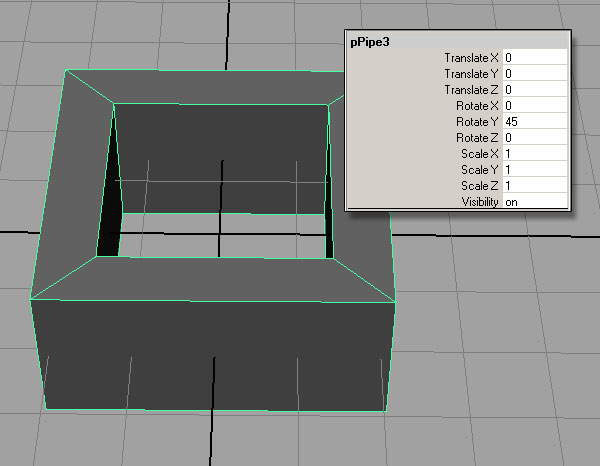Select the Scale Y attribute label
Screen dimensions: 600x466
480,170
